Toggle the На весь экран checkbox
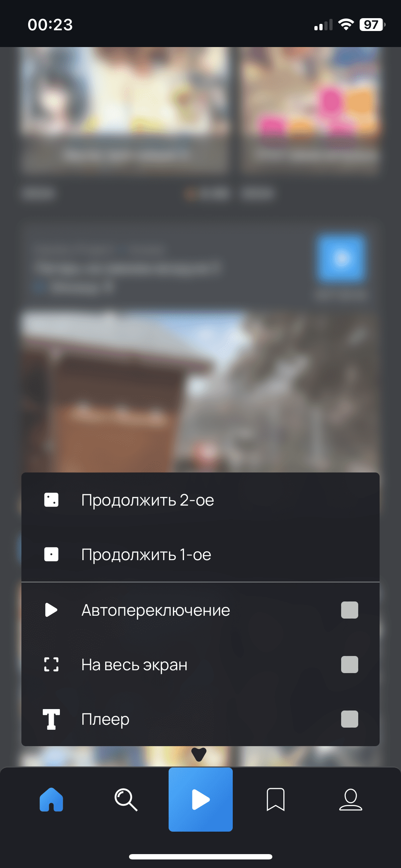Image resolution: width=401 pixels, height=868 pixels. 349,665
